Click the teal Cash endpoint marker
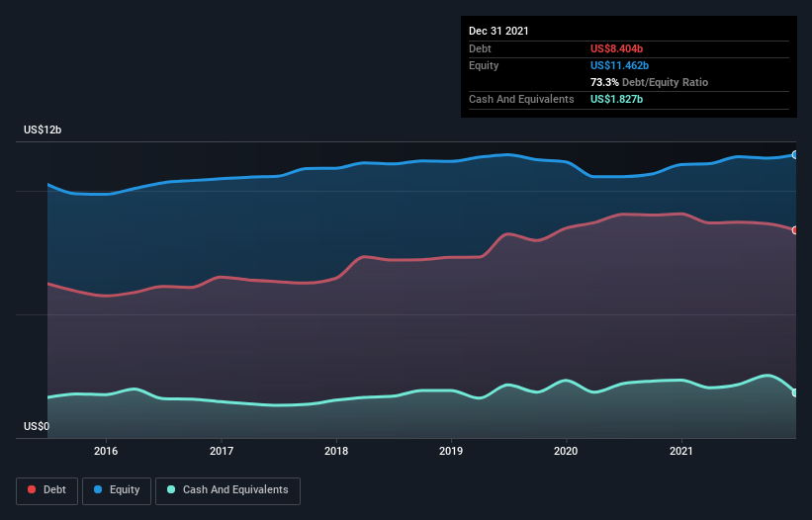The height and width of the screenshot is (520, 812). pyautogui.click(x=795, y=392)
